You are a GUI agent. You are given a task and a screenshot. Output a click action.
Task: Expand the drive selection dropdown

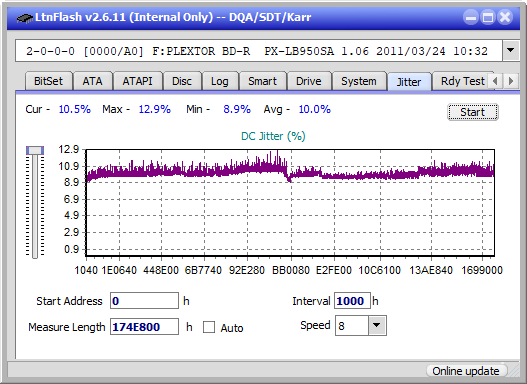[x=511, y=51]
